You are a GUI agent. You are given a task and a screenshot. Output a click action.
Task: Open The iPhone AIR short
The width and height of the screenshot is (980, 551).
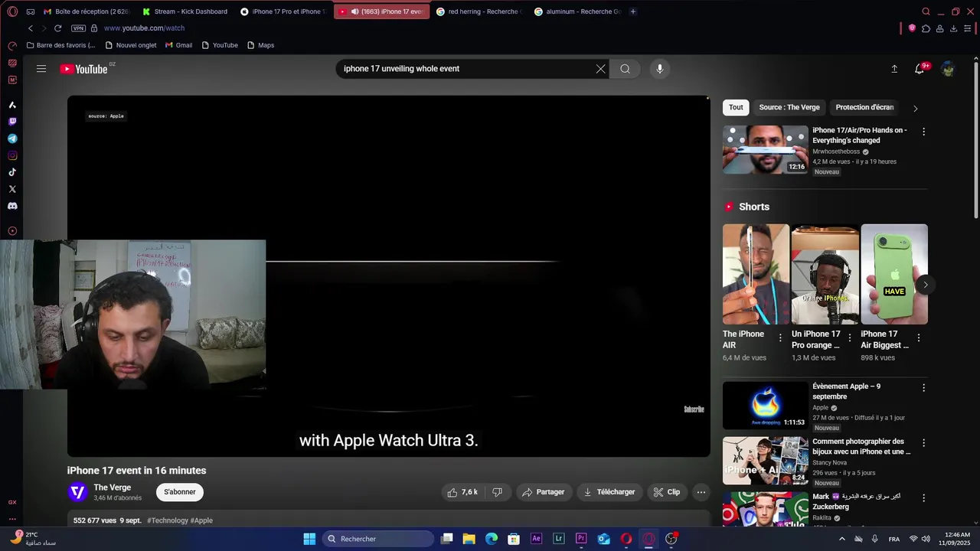pos(756,274)
